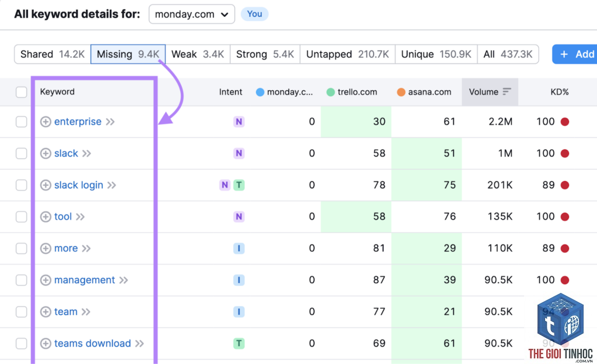Open double-arrow icon after enterprise

110,122
